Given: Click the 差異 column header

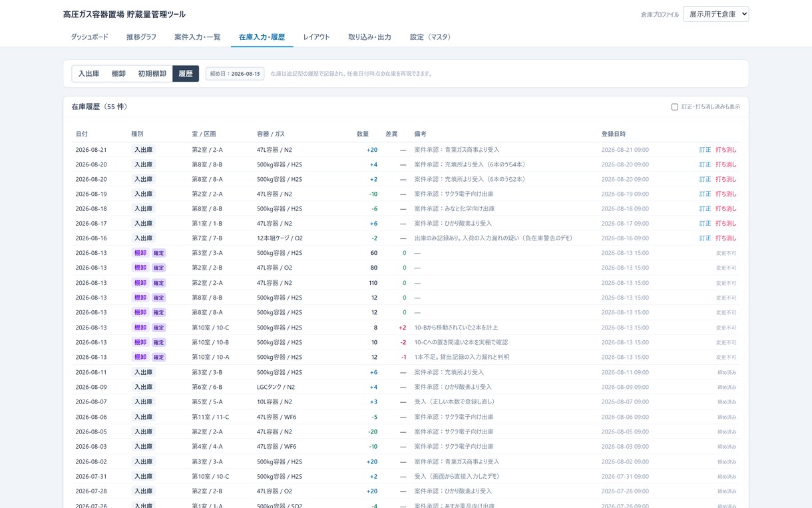Looking at the screenshot, I should point(391,134).
